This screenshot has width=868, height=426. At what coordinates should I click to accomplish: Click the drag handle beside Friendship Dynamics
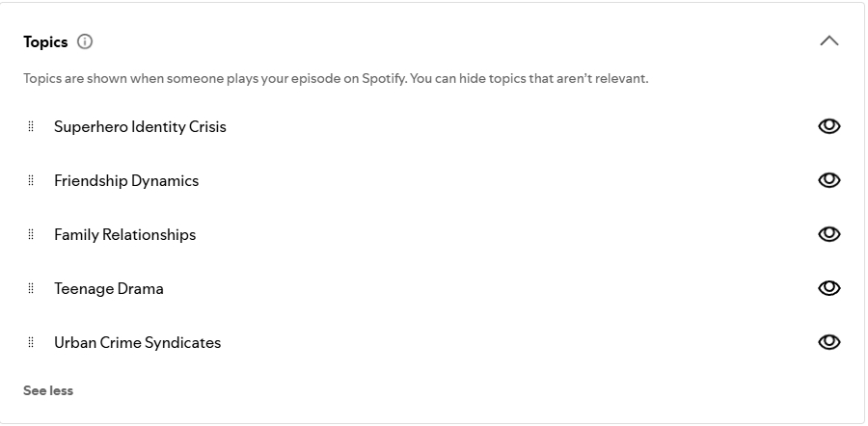[31, 180]
